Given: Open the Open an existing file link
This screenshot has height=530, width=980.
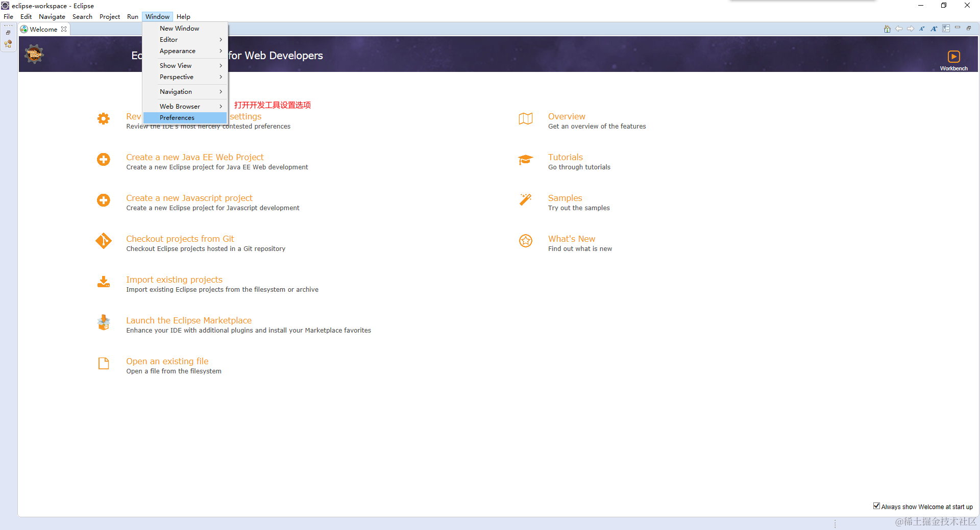Looking at the screenshot, I should tap(167, 361).
